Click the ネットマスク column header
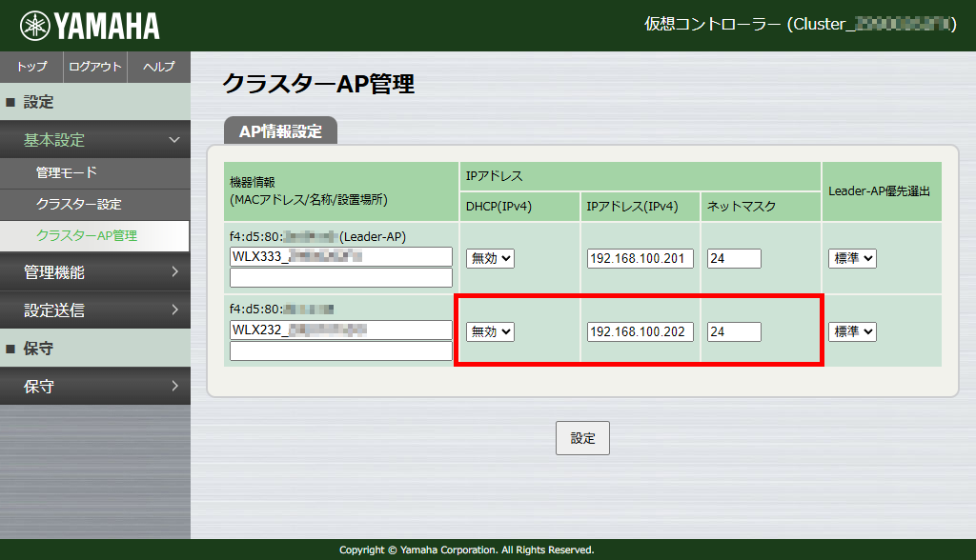Screen dimensions: 976x560 pyautogui.click(x=761, y=207)
